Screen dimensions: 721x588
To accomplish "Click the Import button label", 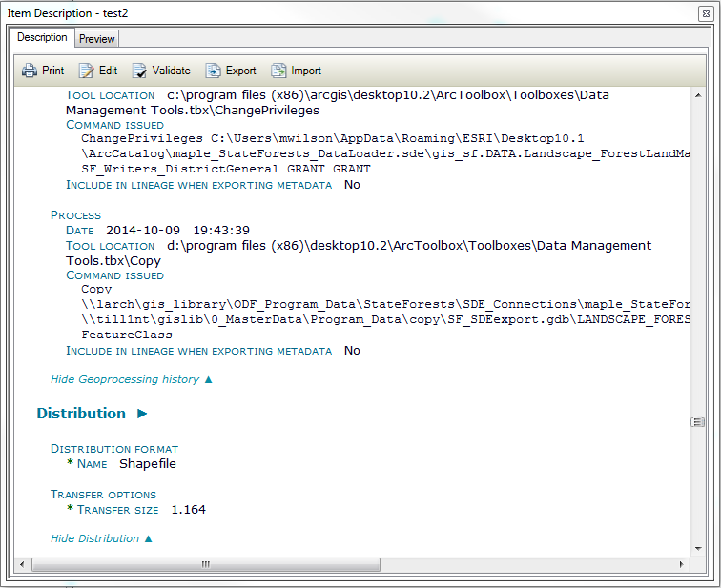I will click(306, 71).
